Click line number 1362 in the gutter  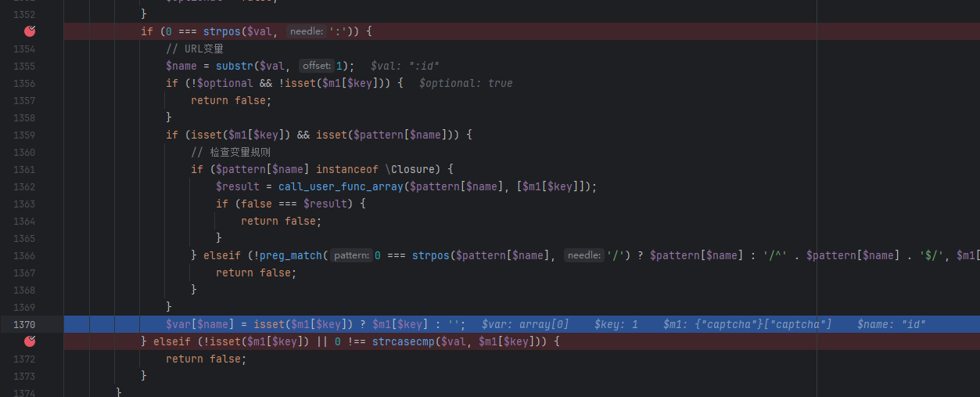[24, 186]
